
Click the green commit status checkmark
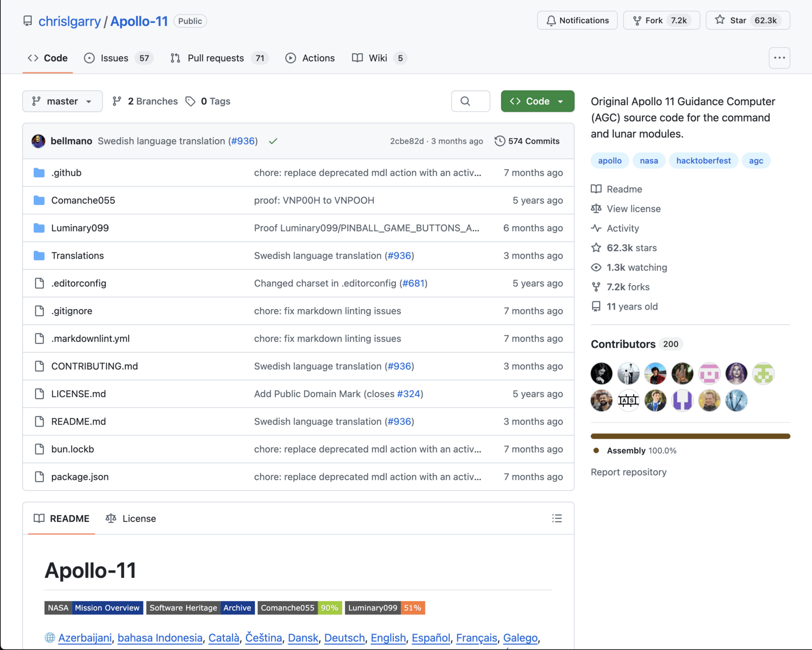(x=273, y=141)
